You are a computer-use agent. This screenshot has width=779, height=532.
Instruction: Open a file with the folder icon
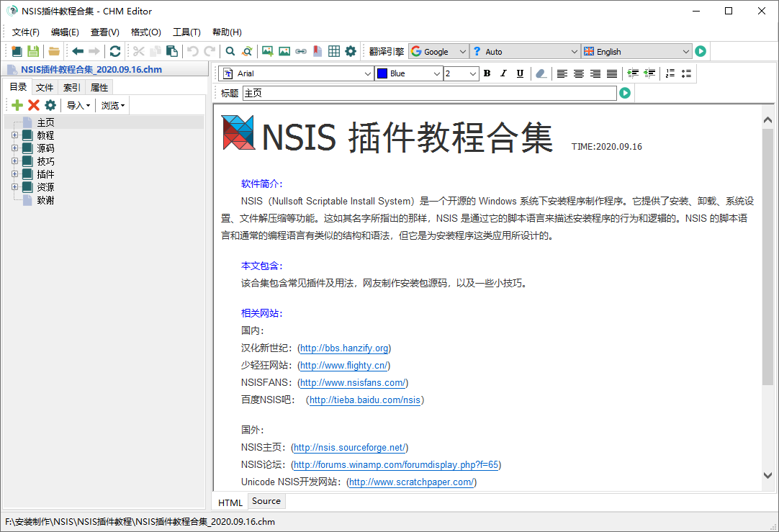(x=54, y=51)
